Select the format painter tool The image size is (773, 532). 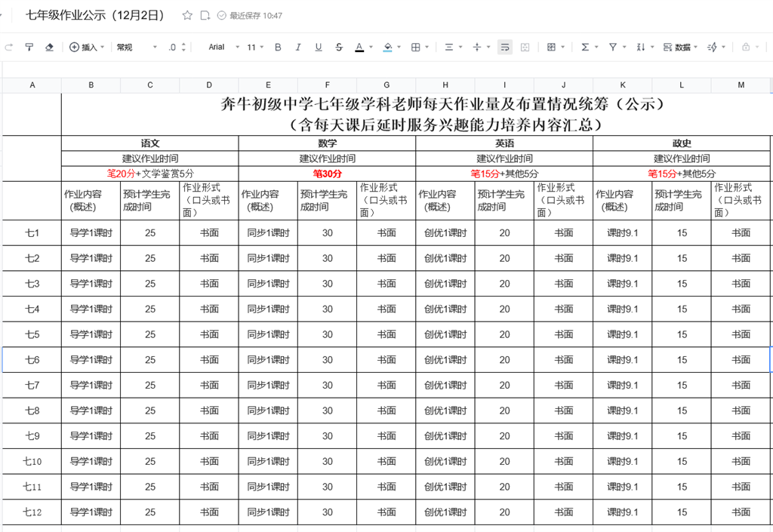pos(29,48)
